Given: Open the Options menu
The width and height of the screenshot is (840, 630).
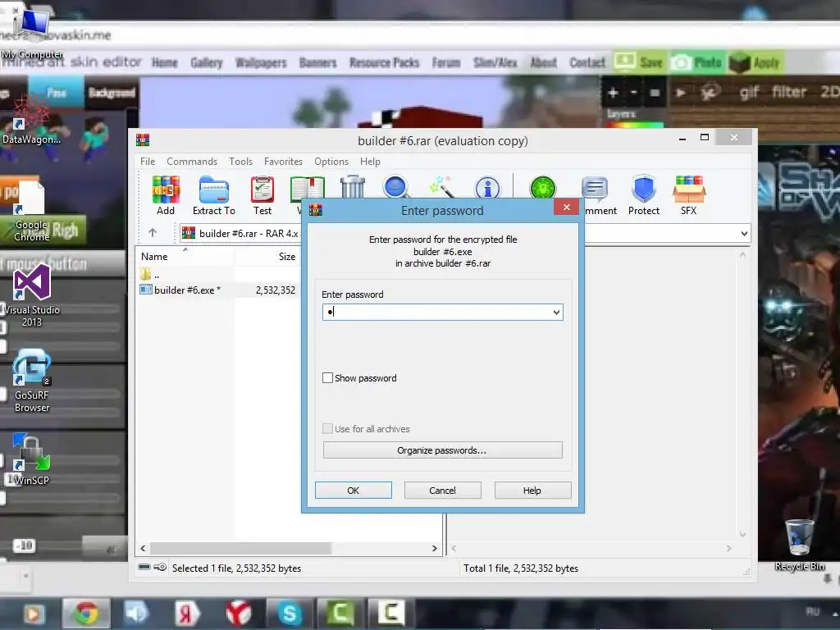Looking at the screenshot, I should [331, 162].
